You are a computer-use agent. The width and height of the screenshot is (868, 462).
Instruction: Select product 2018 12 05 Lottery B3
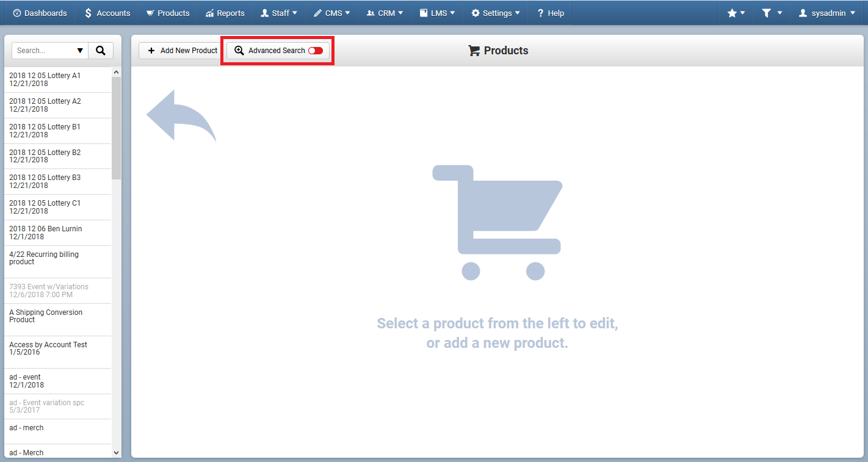click(58, 181)
